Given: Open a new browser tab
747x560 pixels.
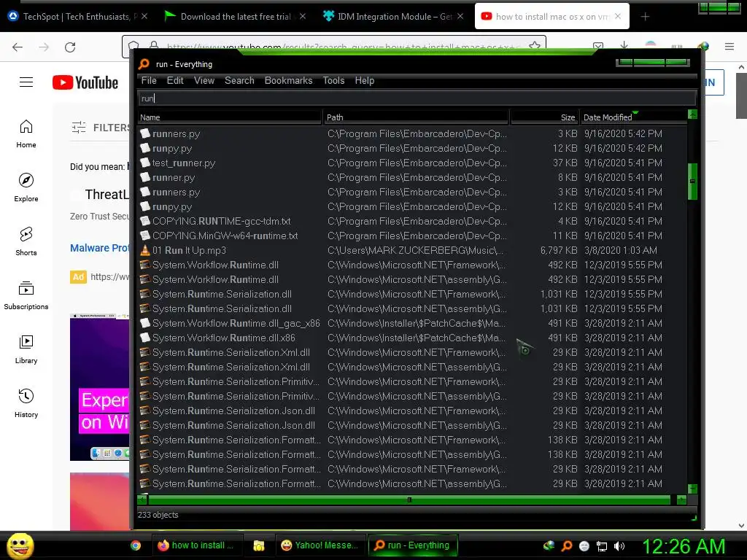Looking at the screenshot, I should pyautogui.click(x=645, y=17).
